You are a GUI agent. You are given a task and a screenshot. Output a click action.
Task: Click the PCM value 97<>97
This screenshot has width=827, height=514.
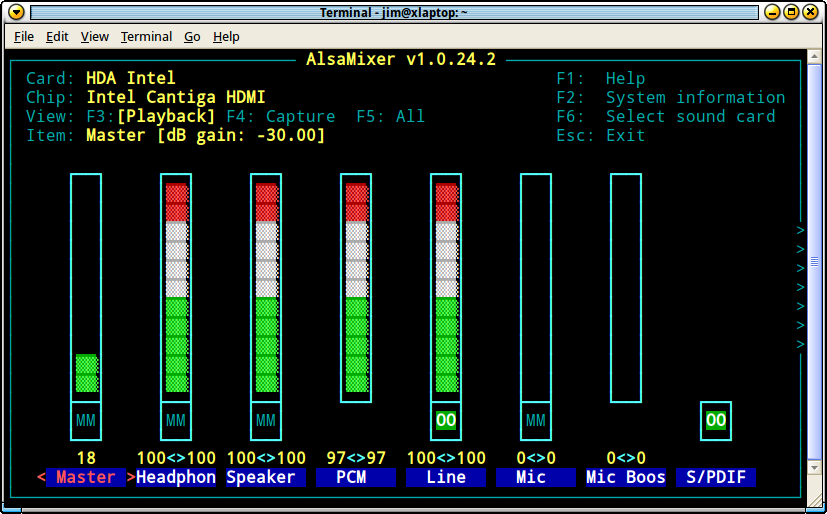(356, 458)
